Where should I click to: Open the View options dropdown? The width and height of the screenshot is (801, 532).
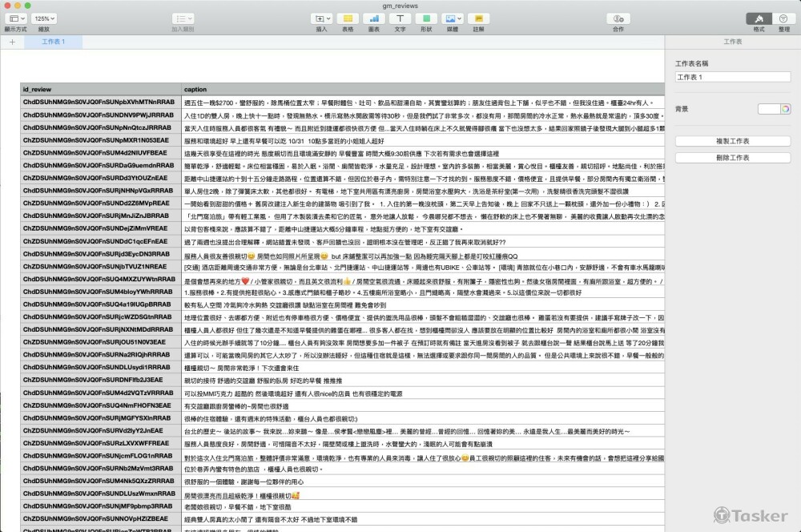15,18
